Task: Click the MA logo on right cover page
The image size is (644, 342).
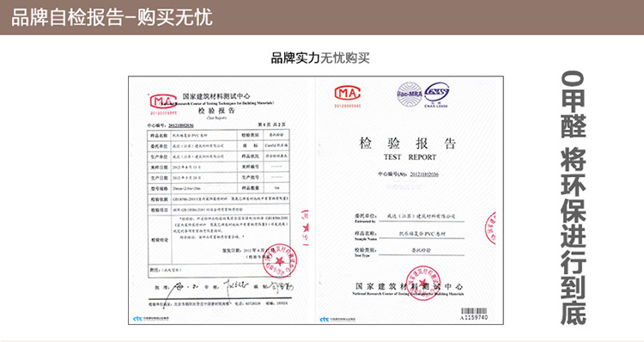Action: [x=348, y=94]
